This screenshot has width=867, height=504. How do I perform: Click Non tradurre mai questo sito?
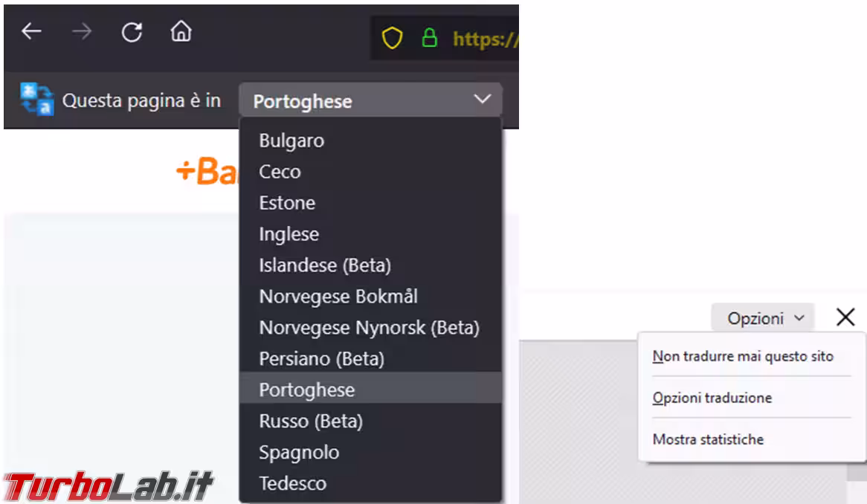(743, 357)
